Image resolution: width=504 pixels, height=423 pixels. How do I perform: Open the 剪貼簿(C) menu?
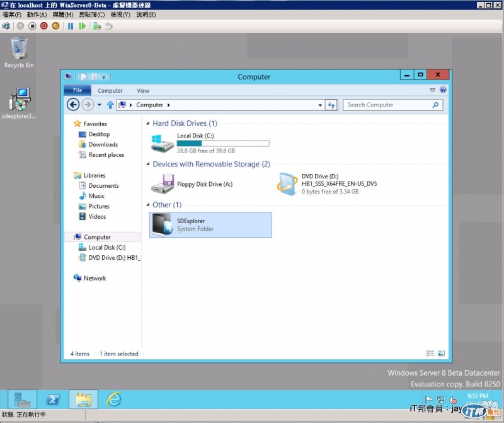pos(92,14)
